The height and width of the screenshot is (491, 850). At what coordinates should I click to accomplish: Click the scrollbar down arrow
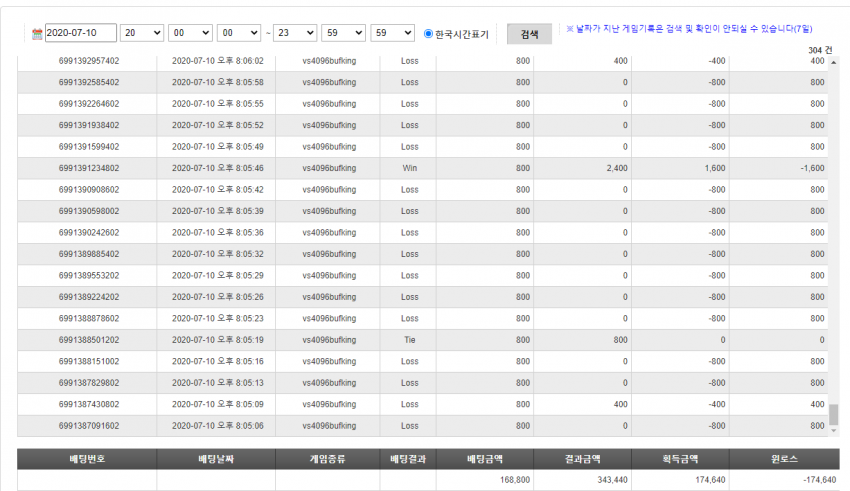pos(834,431)
